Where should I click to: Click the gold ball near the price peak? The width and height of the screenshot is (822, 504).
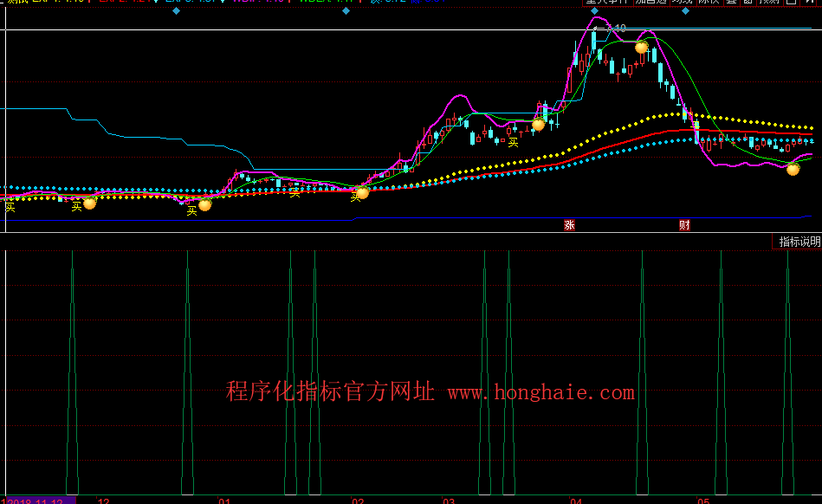pyautogui.click(x=641, y=47)
